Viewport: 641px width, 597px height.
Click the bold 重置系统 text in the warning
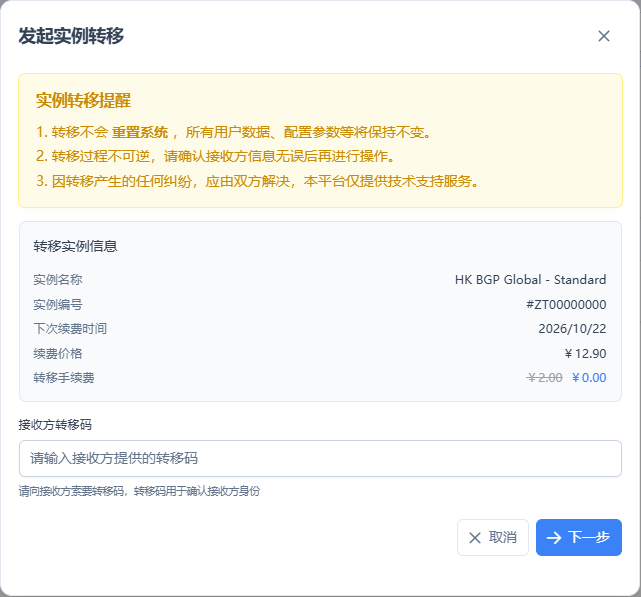tap(140, 132)
